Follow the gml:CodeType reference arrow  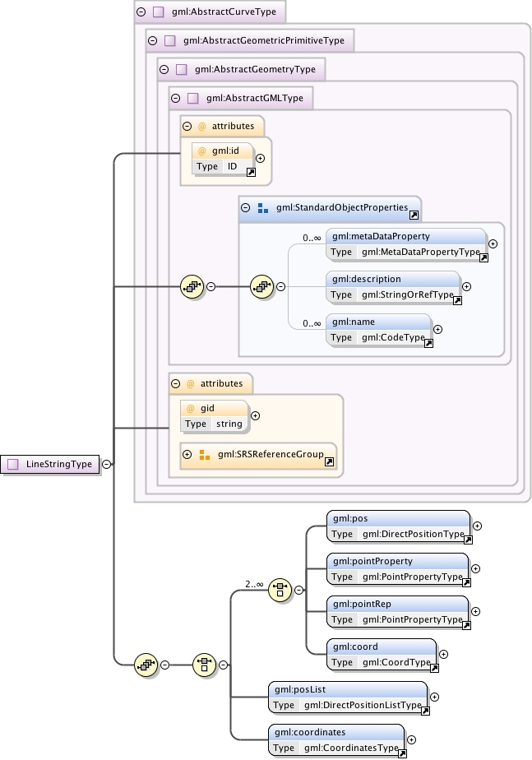[428, 343]
